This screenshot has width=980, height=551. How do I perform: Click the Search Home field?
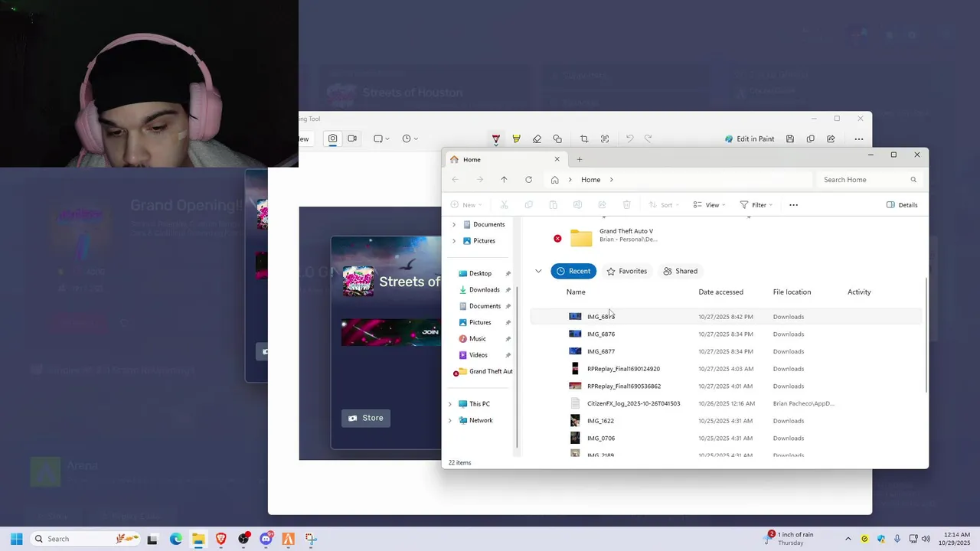point(869,180)
